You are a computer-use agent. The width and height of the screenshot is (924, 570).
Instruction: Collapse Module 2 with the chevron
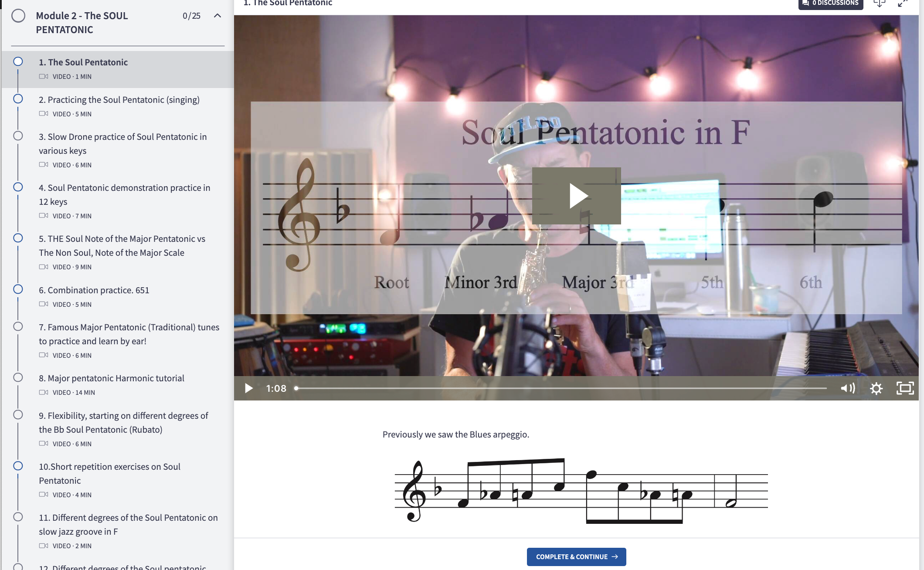pyautogui.click(x=217, y=16)
